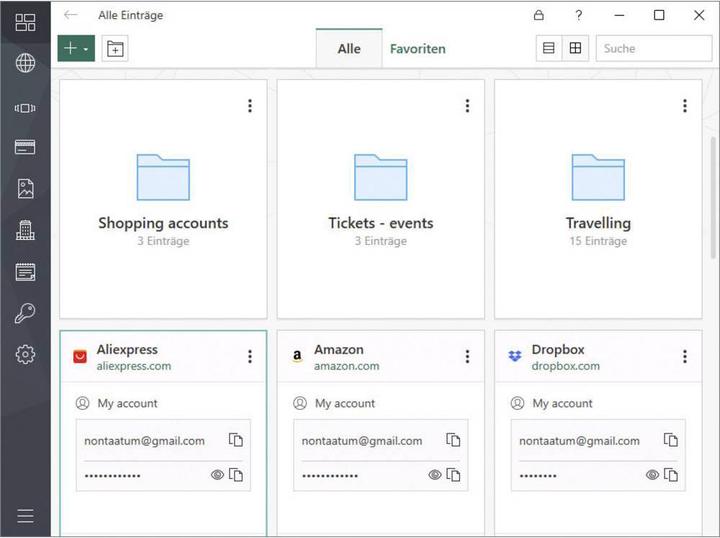The image size is (720, 538).
Task: Open the Bank cards section icon
Action: coord(25,147)
